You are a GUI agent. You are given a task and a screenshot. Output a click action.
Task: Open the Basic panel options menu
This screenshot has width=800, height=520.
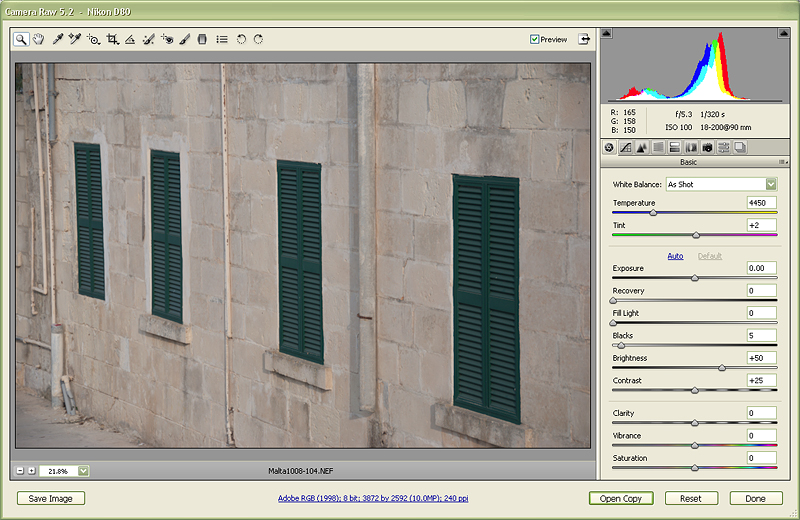coord(782,162)
